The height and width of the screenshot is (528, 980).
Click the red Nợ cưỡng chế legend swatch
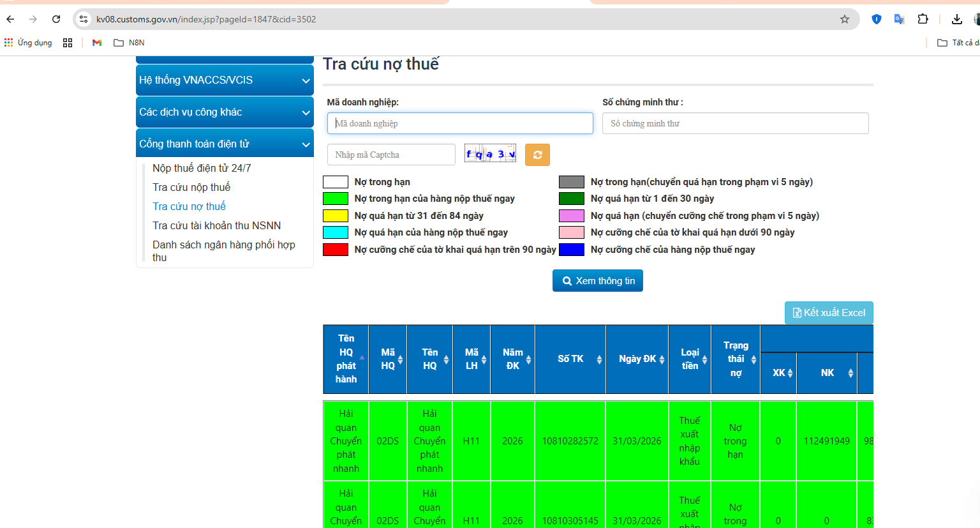(x=336, y=250)
